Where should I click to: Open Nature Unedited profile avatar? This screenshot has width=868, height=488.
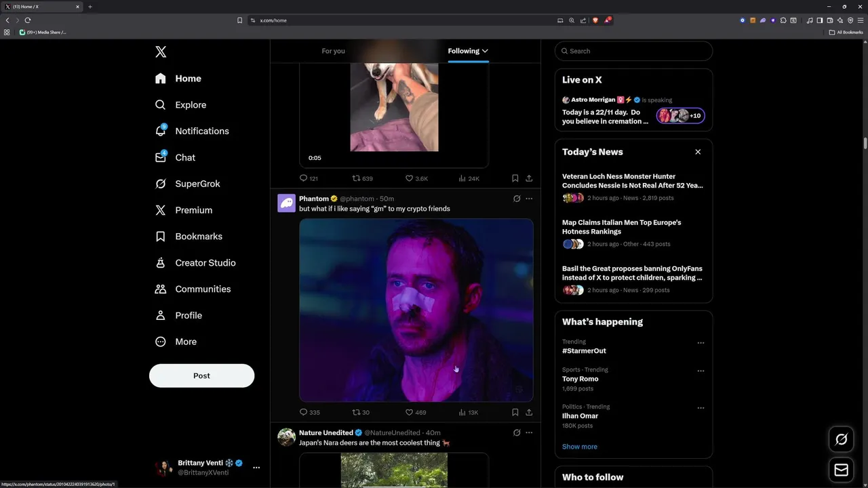(286, 437)
